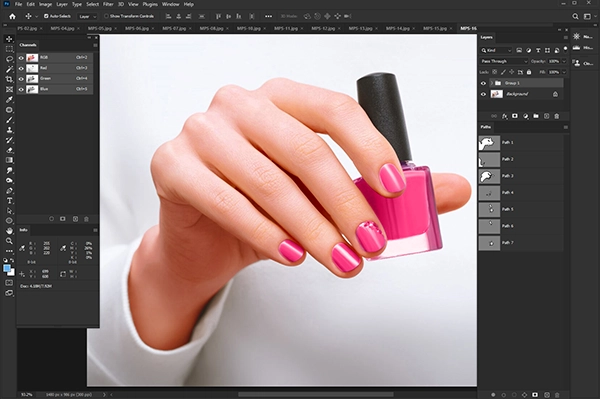
Task: Toggle visibility of Green channel
Action: point(21,79)
